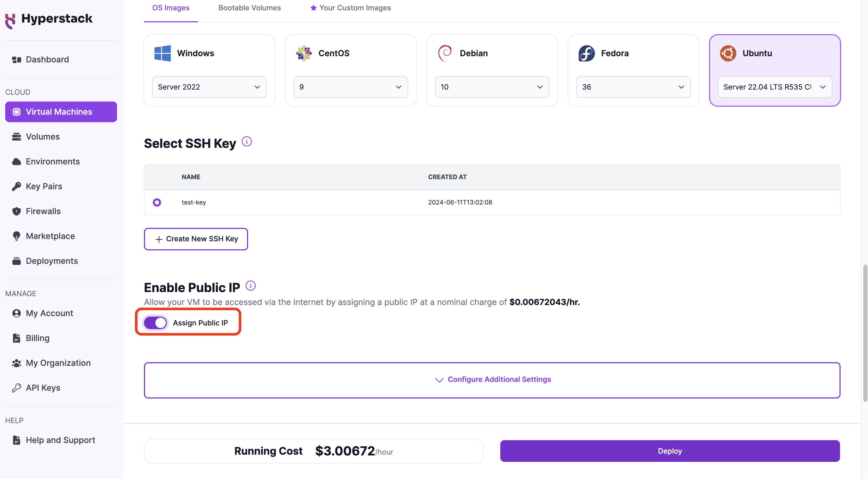Click the Firewalls sidebar icon

click(x=16, y=210)
